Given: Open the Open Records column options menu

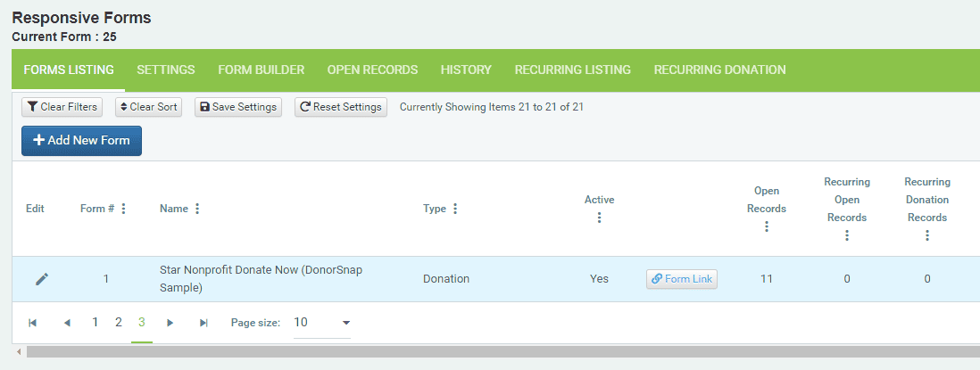Looking at the screenshot, I should (x=767, y=226).
